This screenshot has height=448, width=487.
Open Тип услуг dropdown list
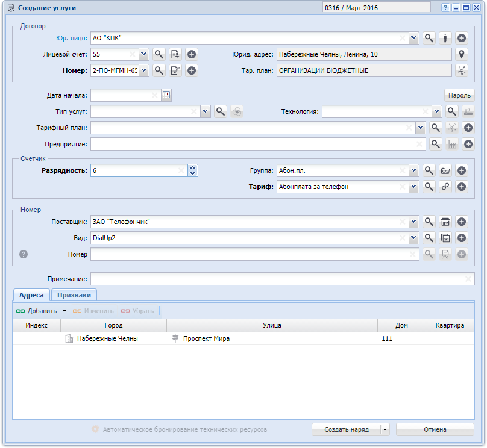(206, 111)
